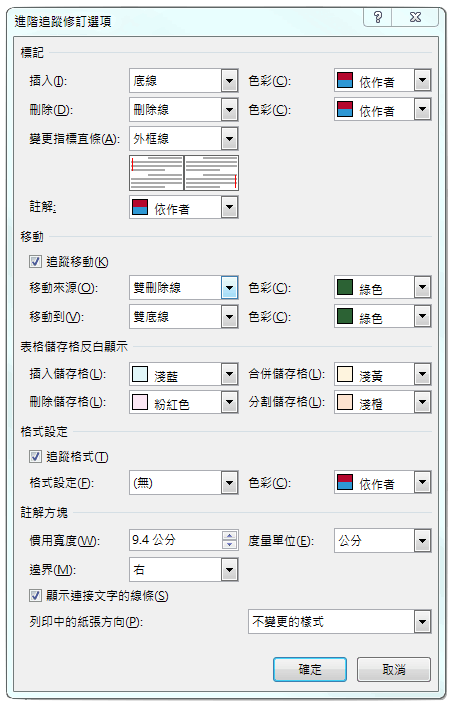Open the 列印中的紙張方向 dropdown

[x=340, y=621]
